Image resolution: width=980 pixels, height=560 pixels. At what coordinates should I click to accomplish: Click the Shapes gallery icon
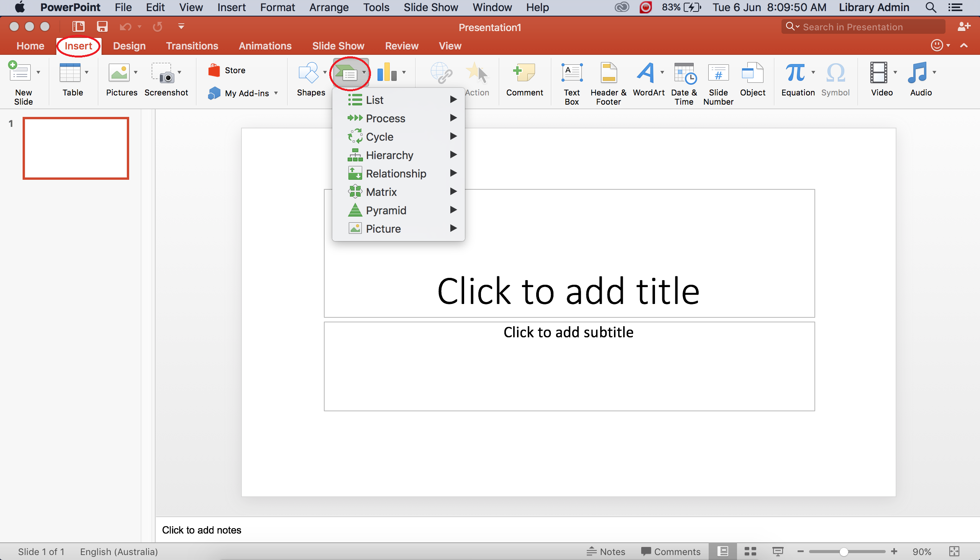pos(309,72)
